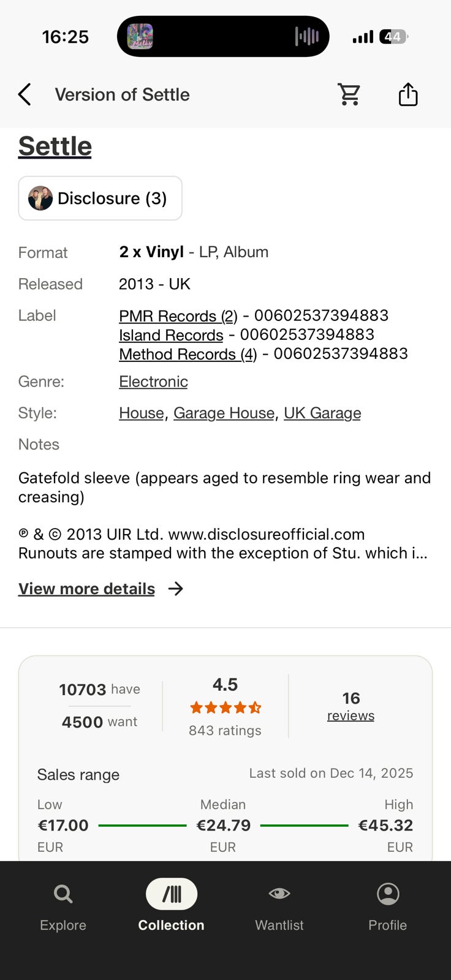Tap the share icon
Screen dimensions: 451x980
[x=408, y=94]
